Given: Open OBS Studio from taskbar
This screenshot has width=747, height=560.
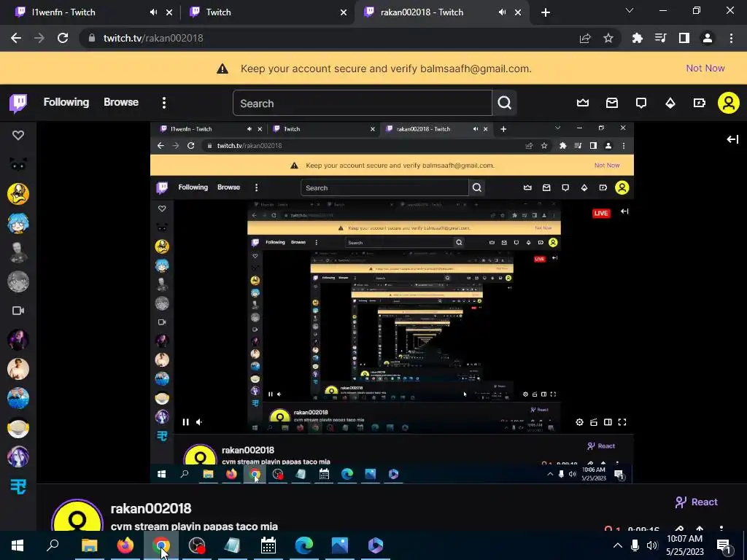Looking at the screenshot, I should coord(197,545).
